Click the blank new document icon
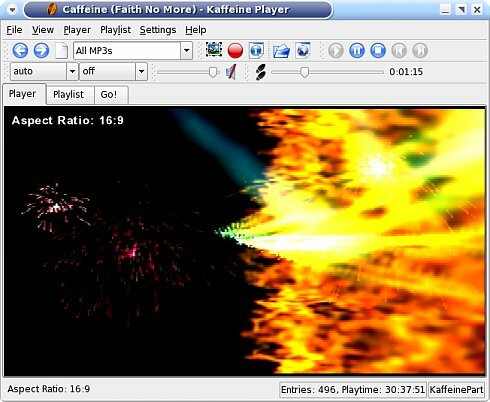The width and height of the screenshot is (490, 402). click(x=62, y=51)
